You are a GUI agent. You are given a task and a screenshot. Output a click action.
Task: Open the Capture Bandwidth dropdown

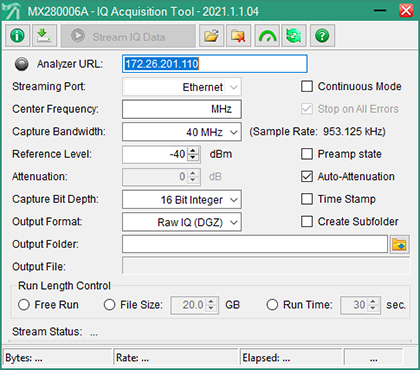182,132
